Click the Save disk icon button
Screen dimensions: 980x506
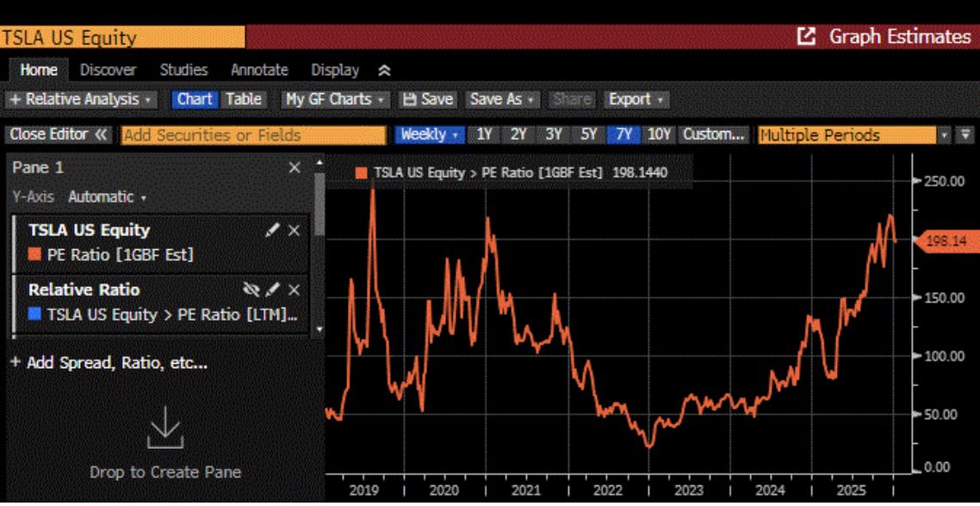tap(428, 99)
